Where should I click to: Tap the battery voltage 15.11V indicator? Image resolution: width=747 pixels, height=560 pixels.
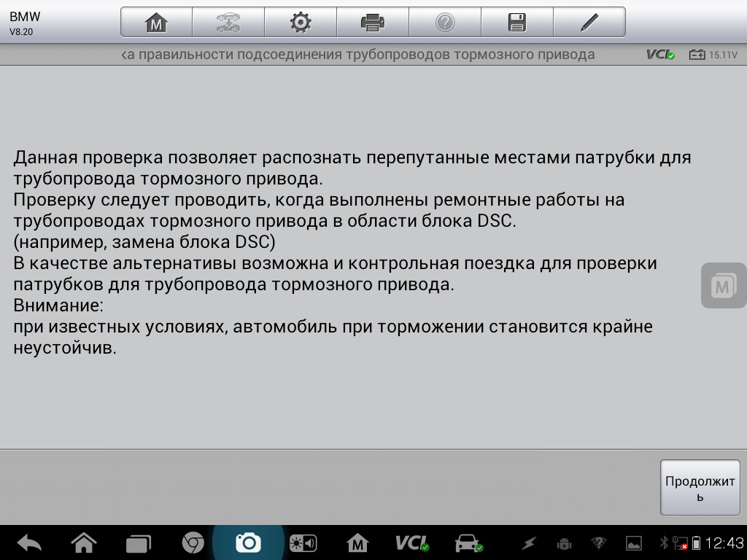point(713,55)
